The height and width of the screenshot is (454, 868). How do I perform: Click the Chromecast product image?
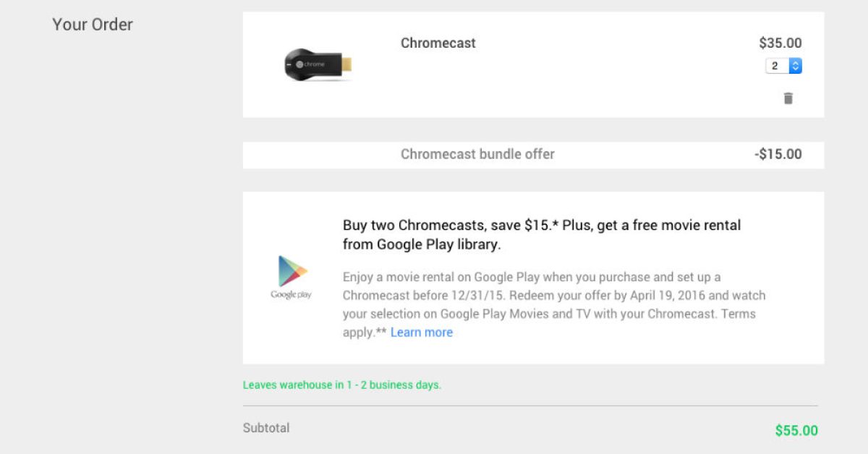[318, 64]
